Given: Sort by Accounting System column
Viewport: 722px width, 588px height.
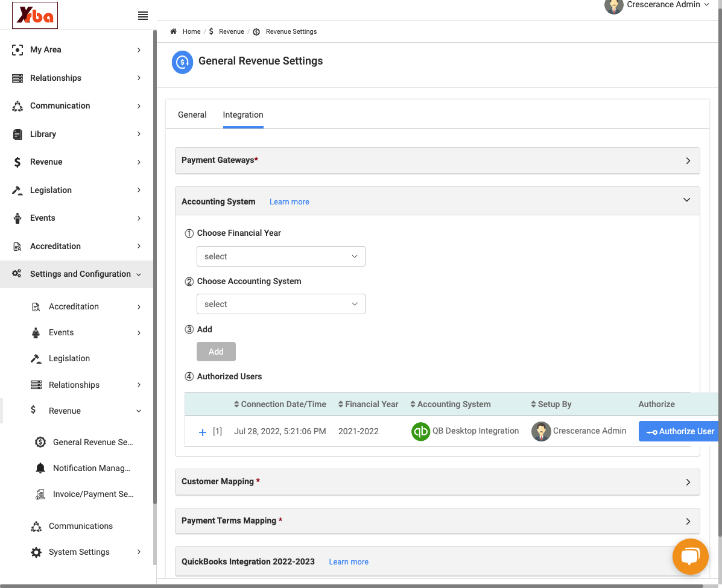Looking at the screenshot, I should [x=451, y=404].
